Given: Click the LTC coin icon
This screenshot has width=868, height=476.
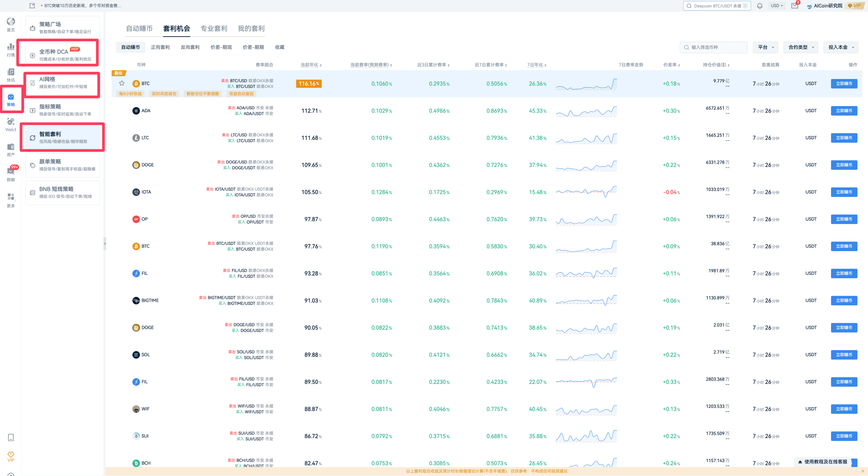Looking at the screenshot, I should [x=136, y=138].
